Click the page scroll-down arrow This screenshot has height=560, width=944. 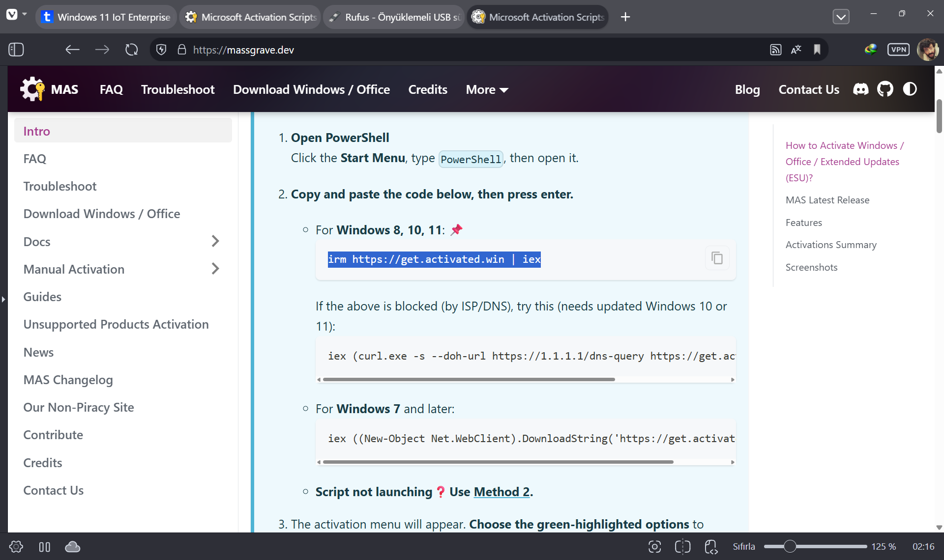(939, 528)
